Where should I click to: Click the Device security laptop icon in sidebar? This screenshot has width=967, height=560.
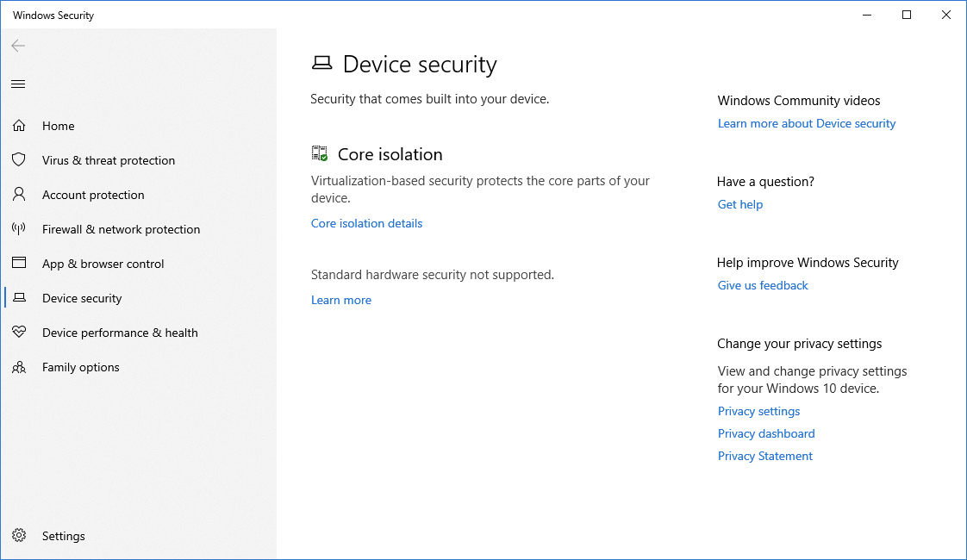coord(19,298)
